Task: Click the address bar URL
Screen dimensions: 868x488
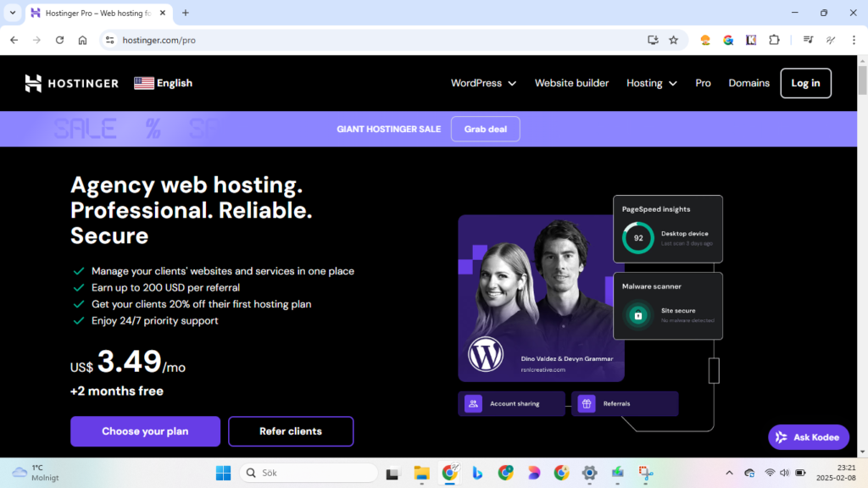Action: [159, 40]
